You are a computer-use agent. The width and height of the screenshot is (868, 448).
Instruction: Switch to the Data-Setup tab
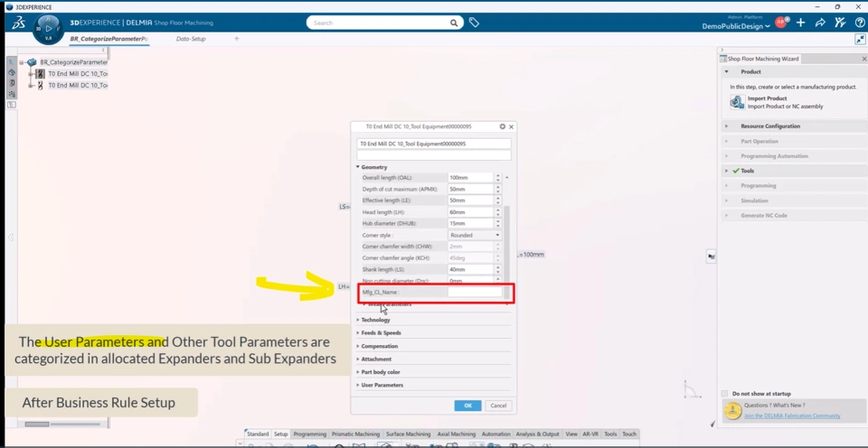tap(191, 39)
